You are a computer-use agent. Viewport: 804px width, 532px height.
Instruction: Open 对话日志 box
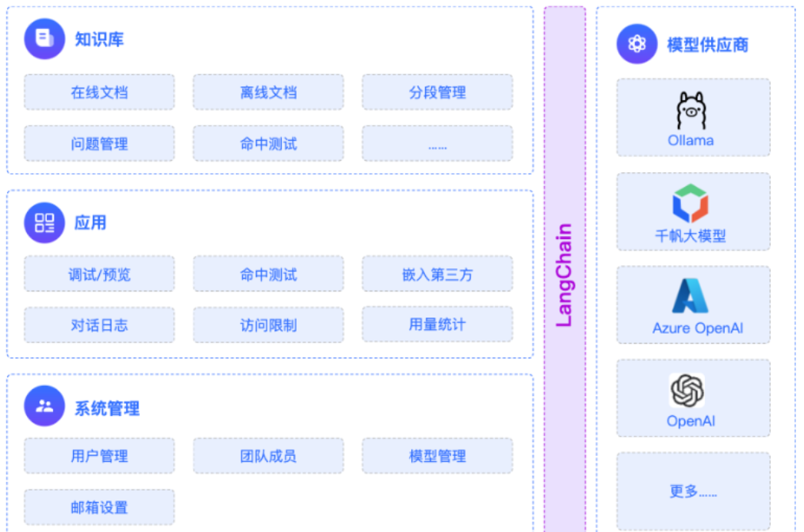click(99, 324)
